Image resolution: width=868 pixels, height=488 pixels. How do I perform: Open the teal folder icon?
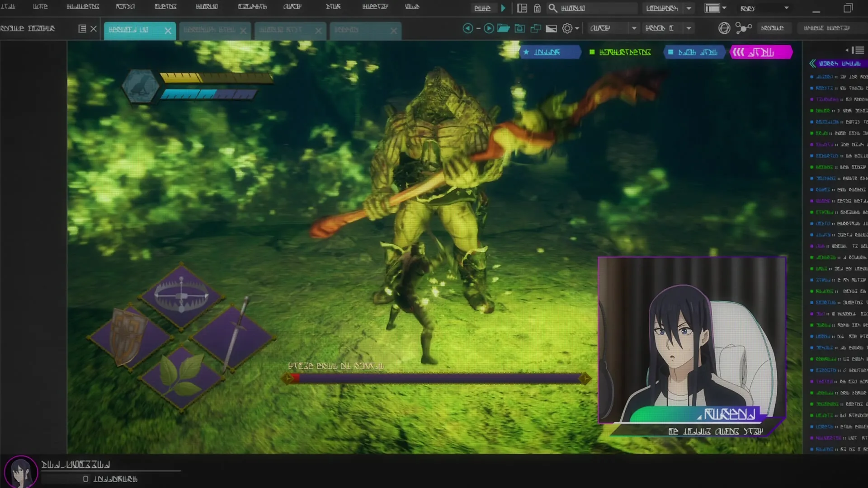tap(503, 28)
